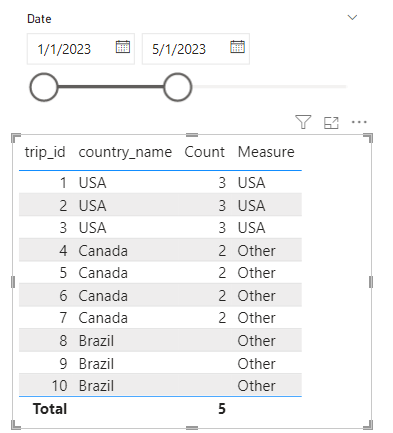Click the left handle of date slider

click(44, 87)
